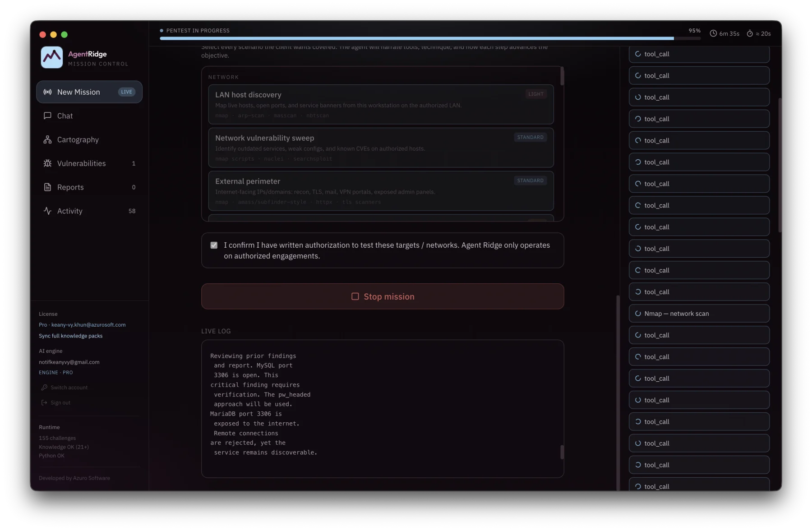Click the PENTEST IN PROGRESS status text
Viewport: 812px width, 531px height.
click(198, 31)
